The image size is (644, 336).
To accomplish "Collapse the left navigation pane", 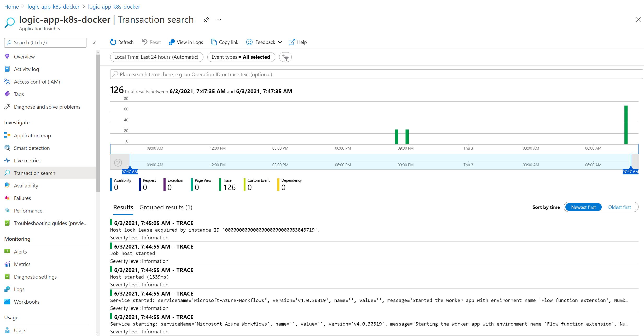I will (94, 43).
